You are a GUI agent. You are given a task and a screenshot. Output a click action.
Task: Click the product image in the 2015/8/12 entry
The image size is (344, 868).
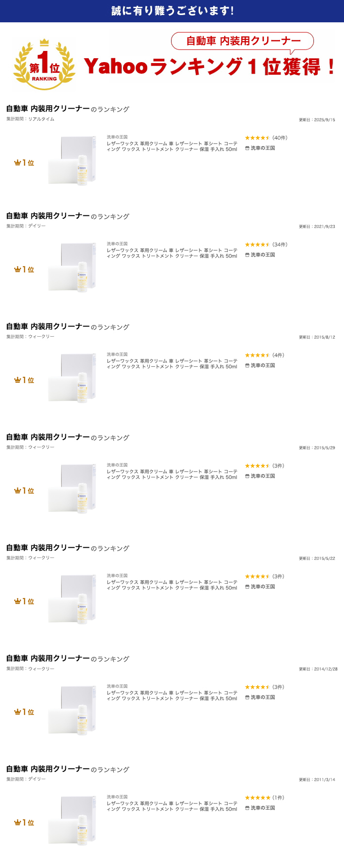click(x=73, y=377)
